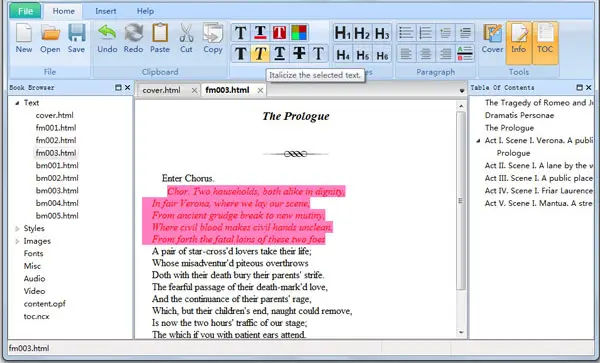This screenshot has width=600, height=363.
Task: Click the Paste clipboard icon
Action: tap(160, 33)
